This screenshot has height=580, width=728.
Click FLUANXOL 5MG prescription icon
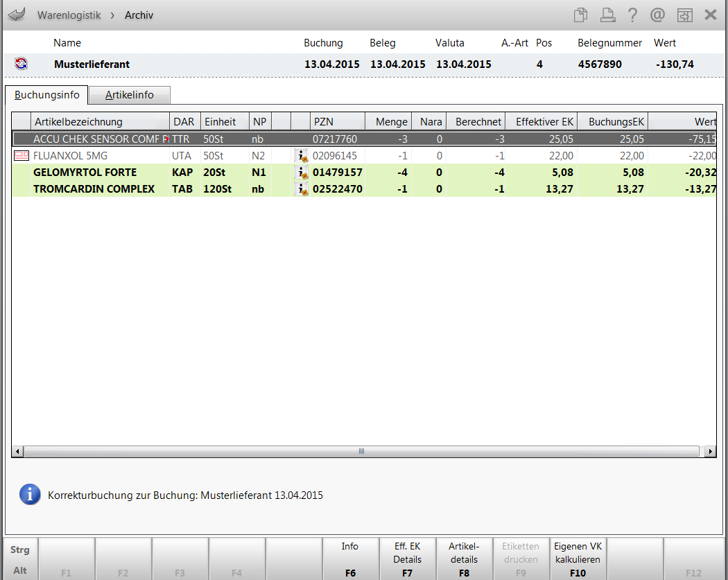(x=21, y=155)
